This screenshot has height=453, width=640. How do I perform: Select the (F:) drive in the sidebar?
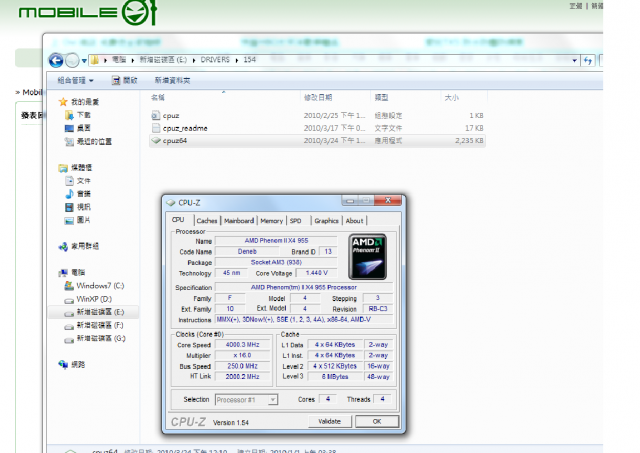click(x=94, y=325)
